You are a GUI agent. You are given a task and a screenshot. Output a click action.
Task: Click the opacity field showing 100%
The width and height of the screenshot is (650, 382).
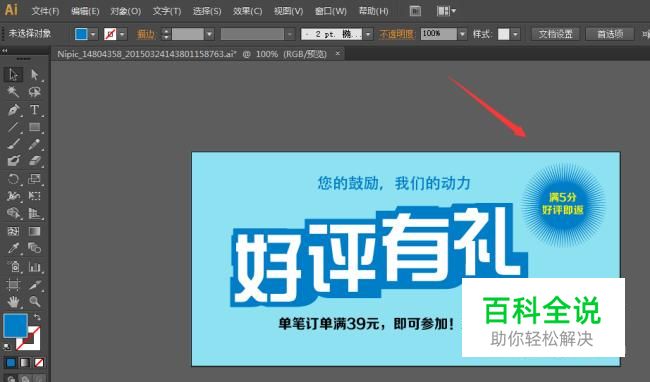(x=439, y=34)
